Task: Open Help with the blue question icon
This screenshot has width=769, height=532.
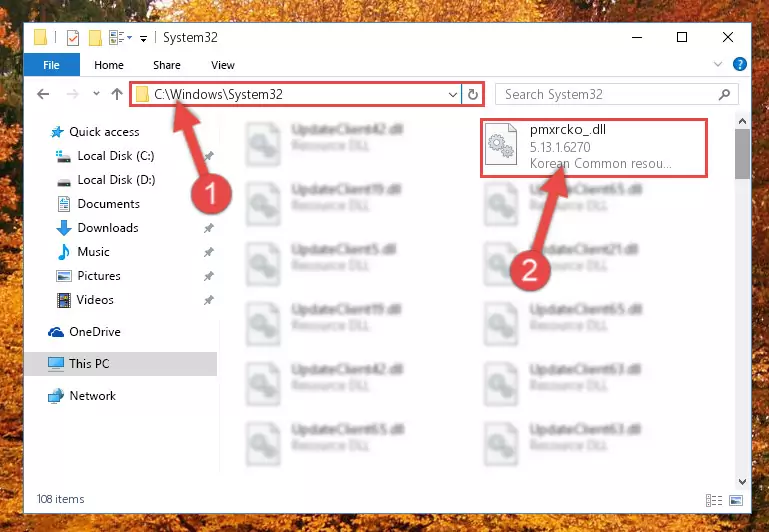Action: pos(739,64)
